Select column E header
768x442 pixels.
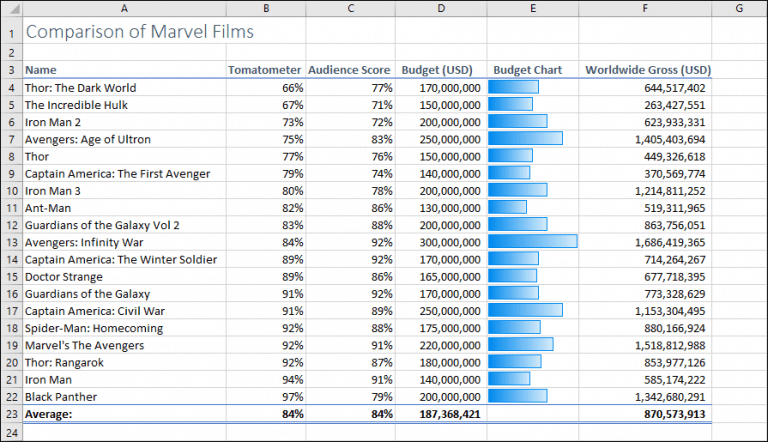[x=532, y=8]
